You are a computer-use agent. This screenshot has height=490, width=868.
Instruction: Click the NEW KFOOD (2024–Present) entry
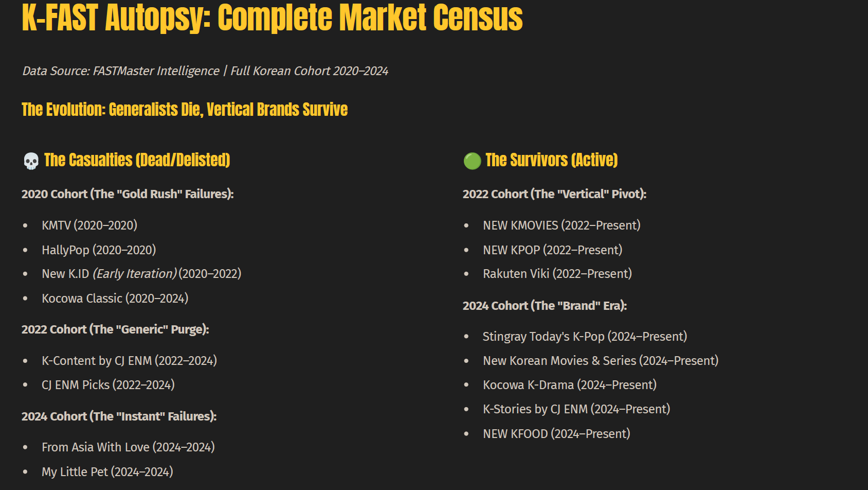click(556, 434)
